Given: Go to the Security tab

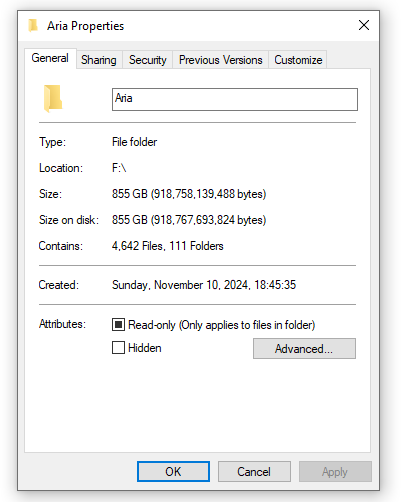Looking at the screenshot, I should click(x=147, y=60).
